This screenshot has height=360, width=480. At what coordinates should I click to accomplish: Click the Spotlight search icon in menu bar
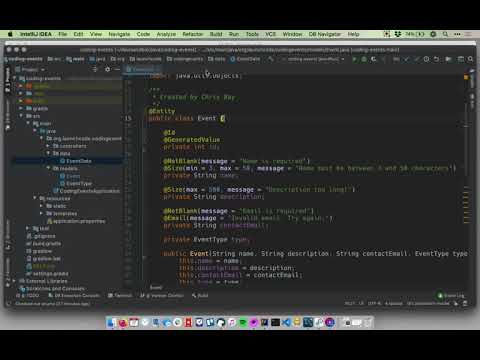445,34
